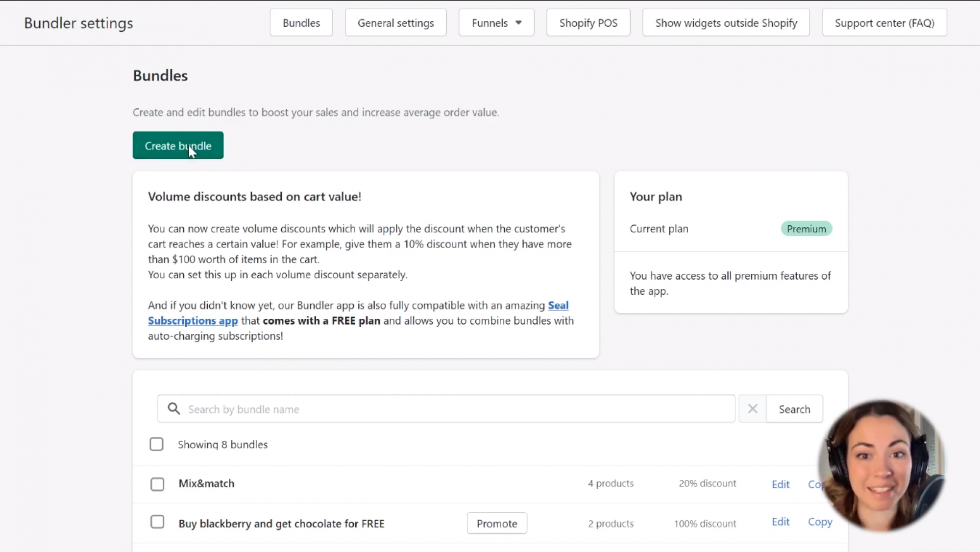The image size is (980, 552).
Task: Promote the blackberry chocolate bundle
Action: 497,524
